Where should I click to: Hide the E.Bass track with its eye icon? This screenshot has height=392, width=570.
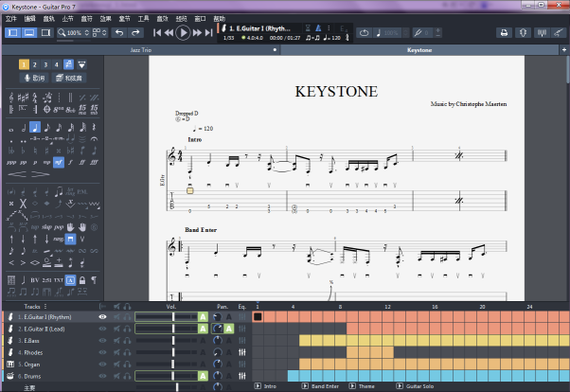click(103, 340)
